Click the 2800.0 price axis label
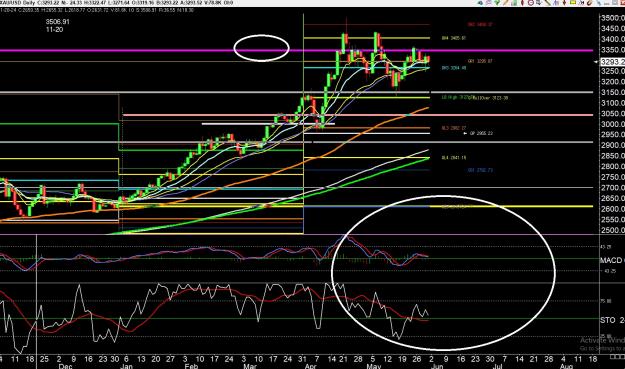Screen dimensions: 625x369 coord(613,166)
